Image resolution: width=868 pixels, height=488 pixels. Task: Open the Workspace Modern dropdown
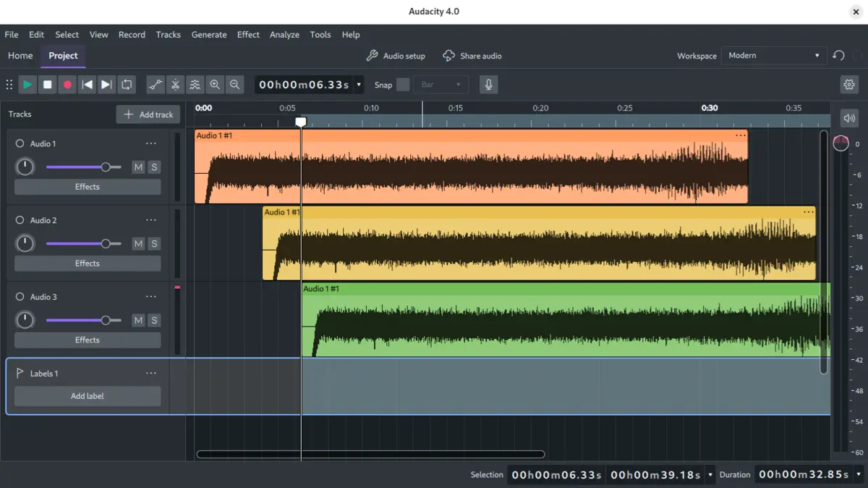coord(773,56)
